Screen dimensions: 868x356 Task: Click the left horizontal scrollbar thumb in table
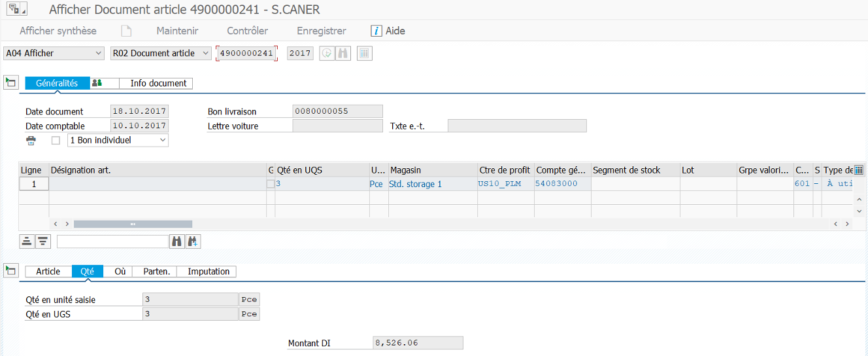tap(133, 224)
